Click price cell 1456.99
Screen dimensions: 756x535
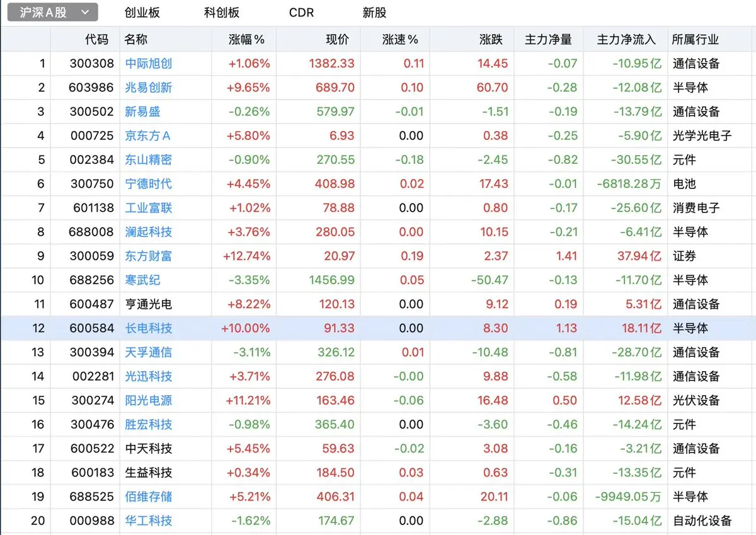click(x=332, y=280)
